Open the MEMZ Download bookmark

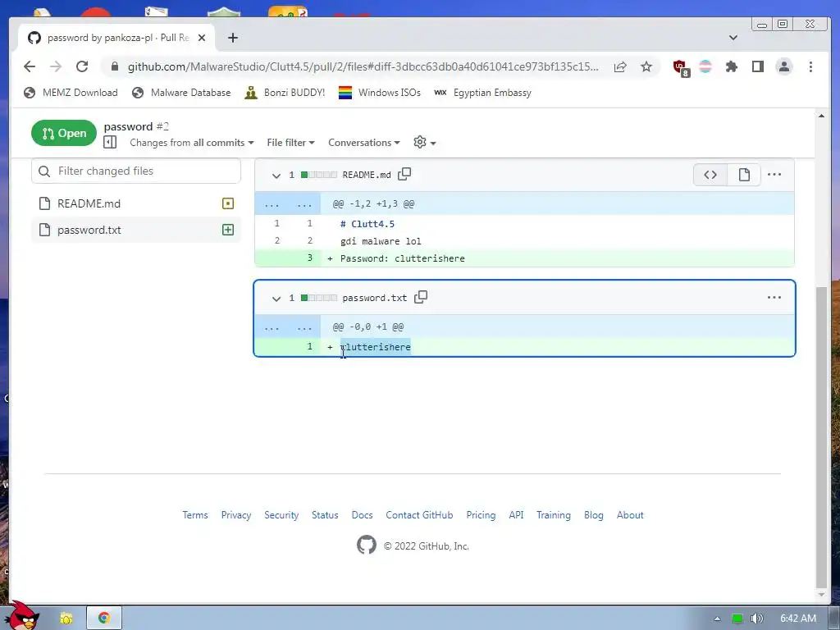[x=71, y=93]
